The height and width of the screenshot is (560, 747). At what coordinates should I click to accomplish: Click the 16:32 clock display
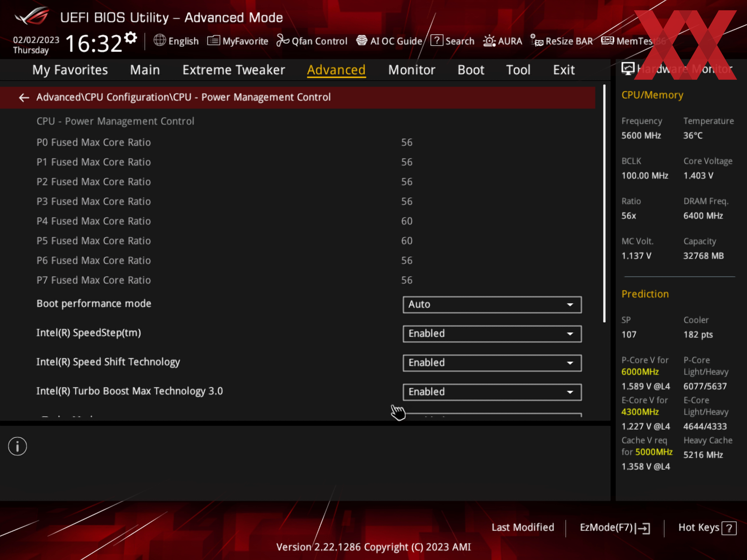(x=94, y=43)
